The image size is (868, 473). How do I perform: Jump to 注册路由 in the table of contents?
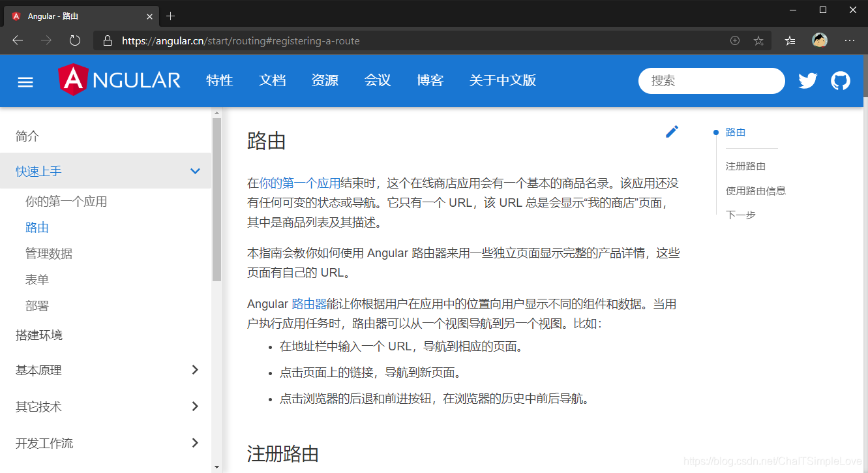pos(745,166)
